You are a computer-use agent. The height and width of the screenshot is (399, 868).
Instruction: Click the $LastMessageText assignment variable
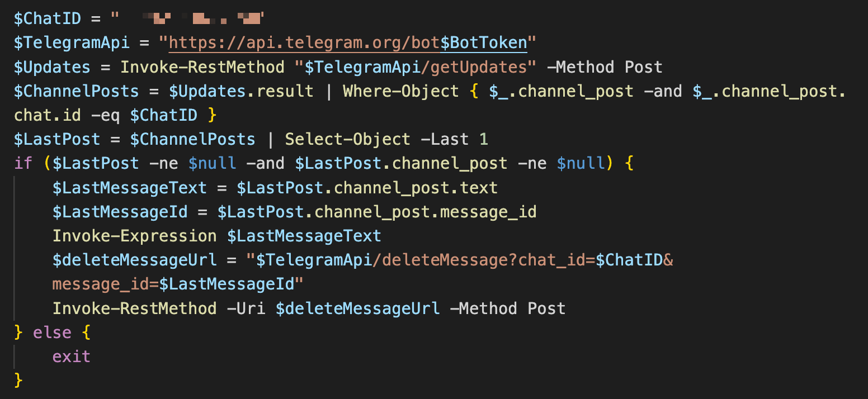tap(130, 187)
